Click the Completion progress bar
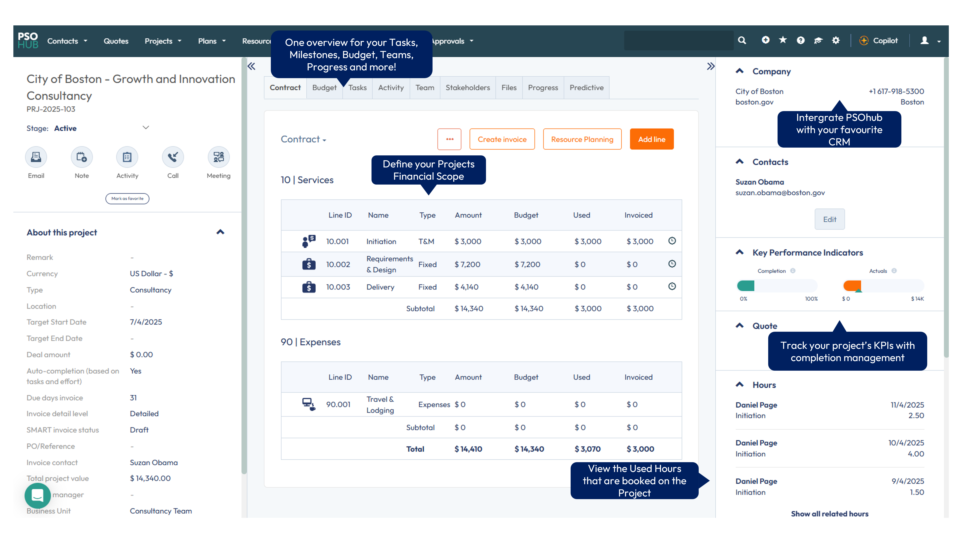The width and height of the screenshot is (980, 551). pyautogui.click(x=776, y=286)
